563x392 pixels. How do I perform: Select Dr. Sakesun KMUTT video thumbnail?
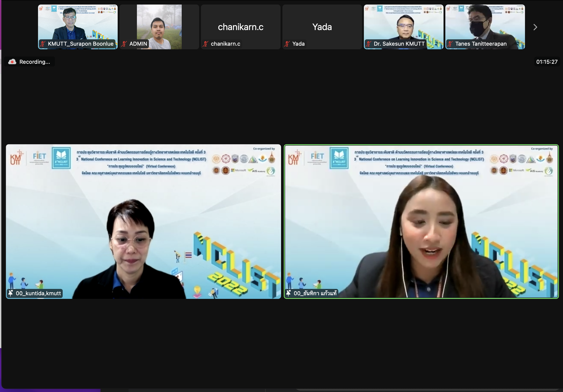[403, 23]
